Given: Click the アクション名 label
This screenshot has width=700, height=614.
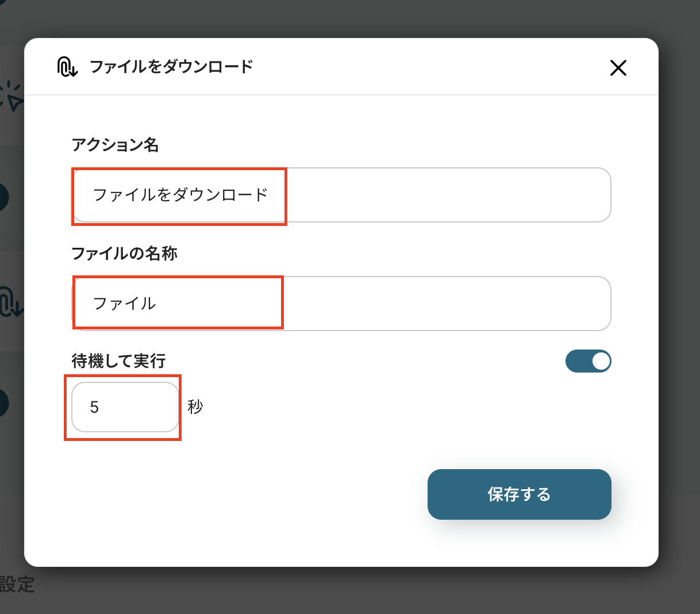Looking at the screenshot, I should [x=115, y=145].
